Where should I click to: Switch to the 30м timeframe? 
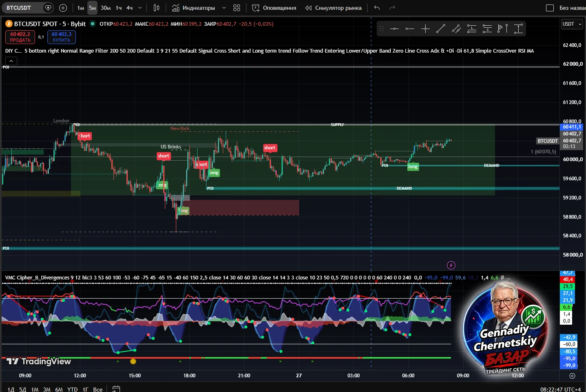coord(106,8)
